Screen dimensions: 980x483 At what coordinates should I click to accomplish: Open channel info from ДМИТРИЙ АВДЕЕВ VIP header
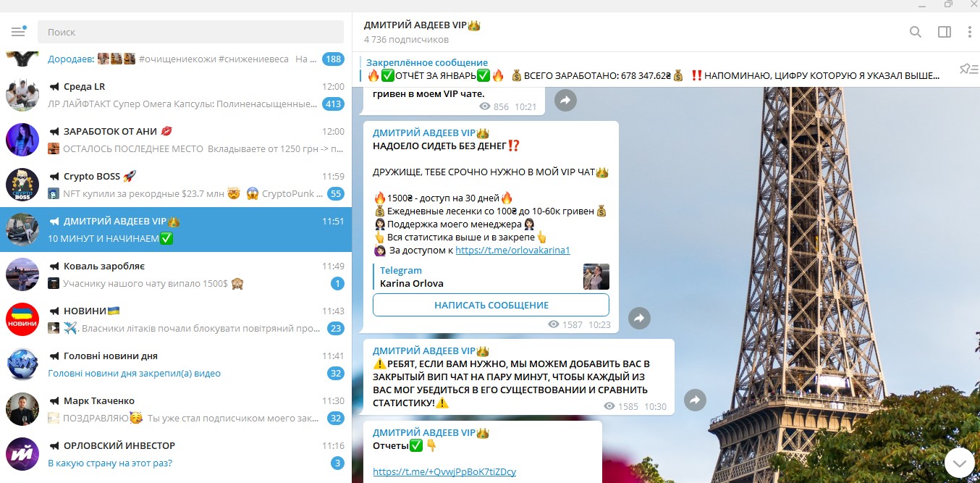pos(423,25)
